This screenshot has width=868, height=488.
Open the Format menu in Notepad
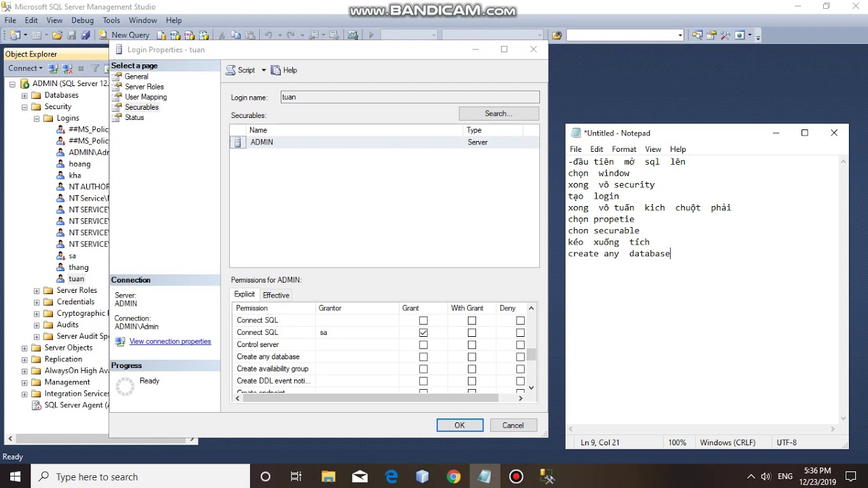click(624, 149)
